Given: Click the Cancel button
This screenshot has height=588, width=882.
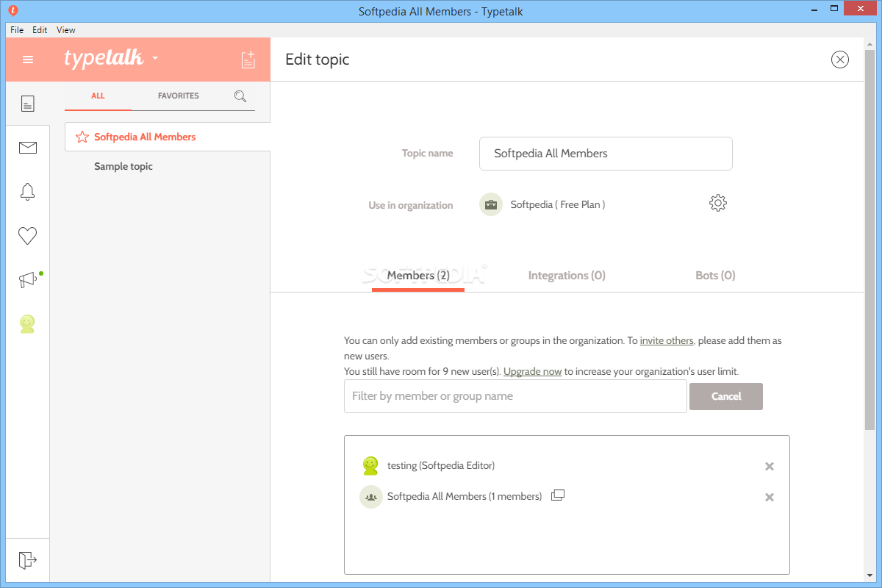Looking at the screenshot, I should pyautogui.click(x=726, y=396).
